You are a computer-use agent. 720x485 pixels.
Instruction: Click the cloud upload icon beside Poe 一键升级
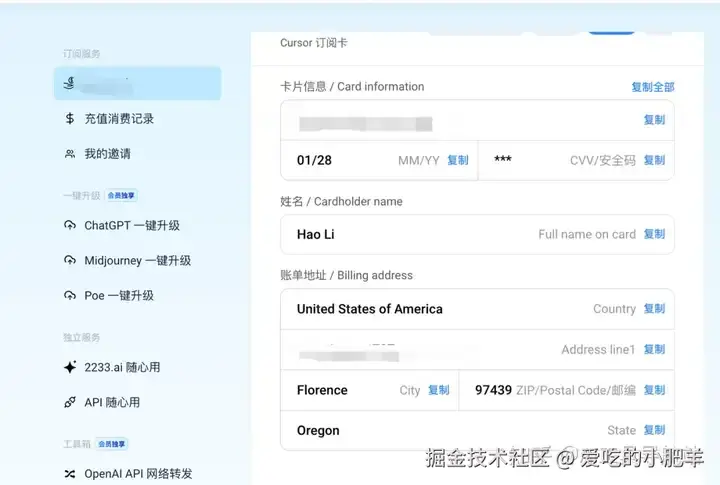[x=70, y=295]
